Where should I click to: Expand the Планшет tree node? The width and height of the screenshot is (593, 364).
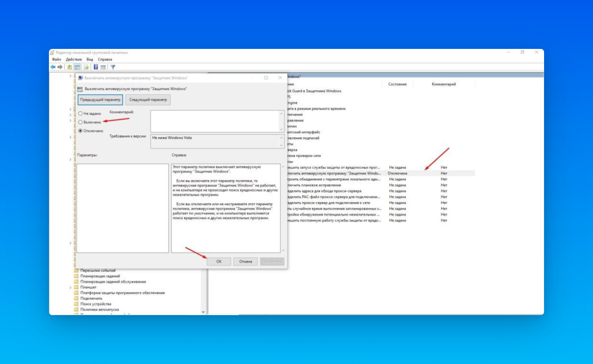tap(70, 287)
